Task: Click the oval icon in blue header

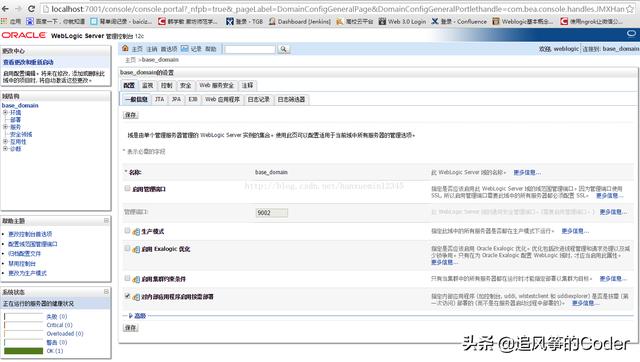Action: tap(631, 33)
